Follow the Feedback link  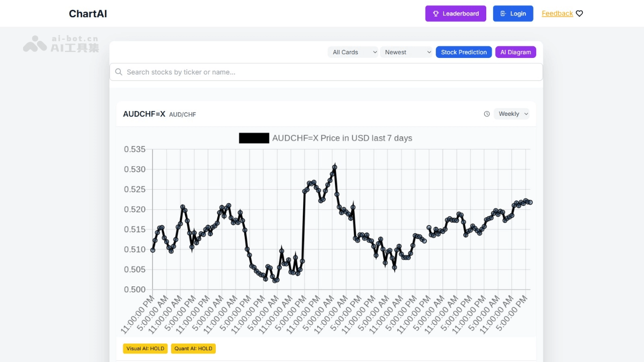pyautogui.click(x=557, y=14)
